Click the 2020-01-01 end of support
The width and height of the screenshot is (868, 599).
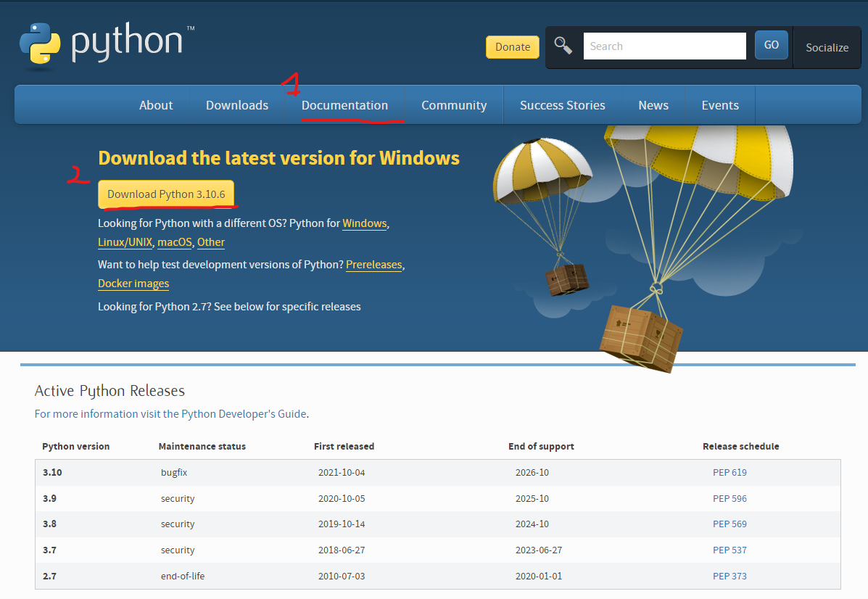click(x=539, y=576)
